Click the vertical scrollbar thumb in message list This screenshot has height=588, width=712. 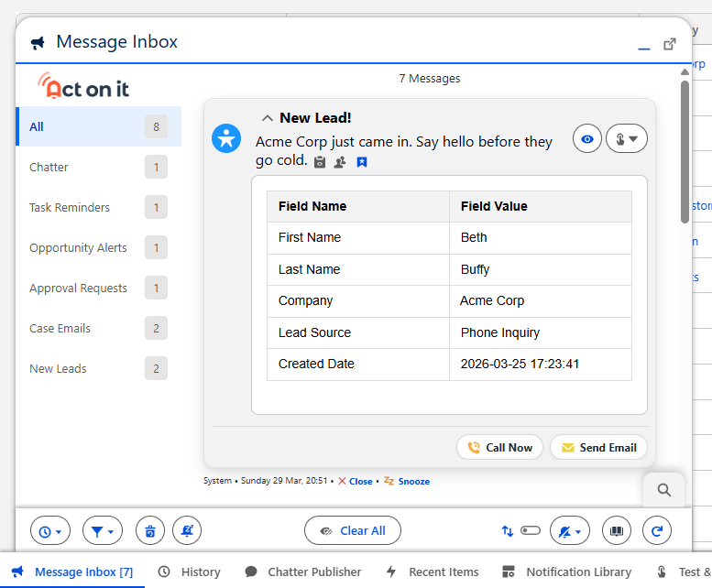pyautogui.click(x=685, y=152)
